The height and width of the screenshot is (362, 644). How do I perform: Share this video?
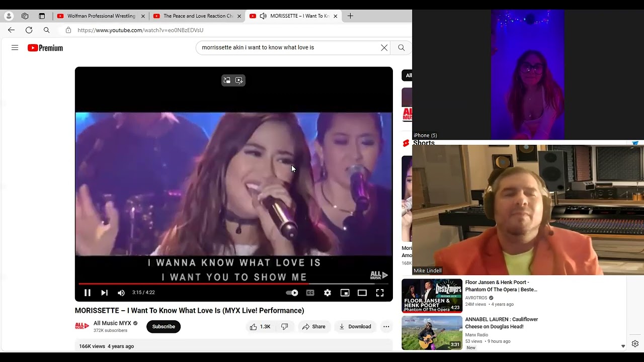pyautogui.click(x=313, y=327)
